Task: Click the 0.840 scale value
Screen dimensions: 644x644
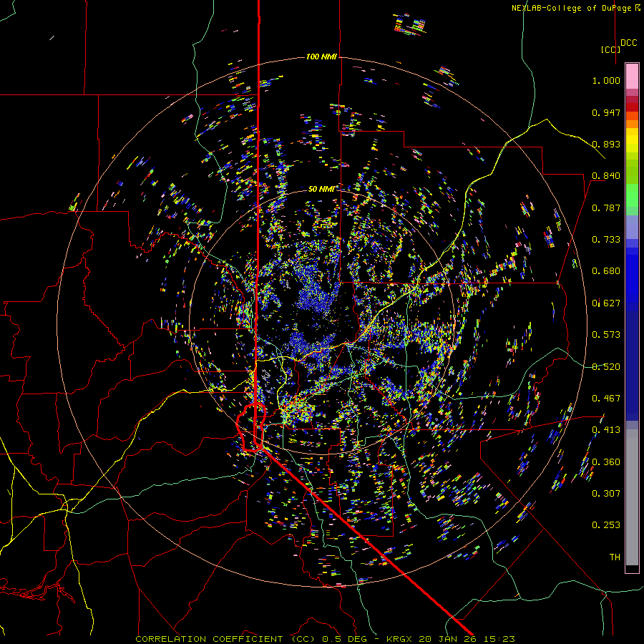Action: coord(606,176)
